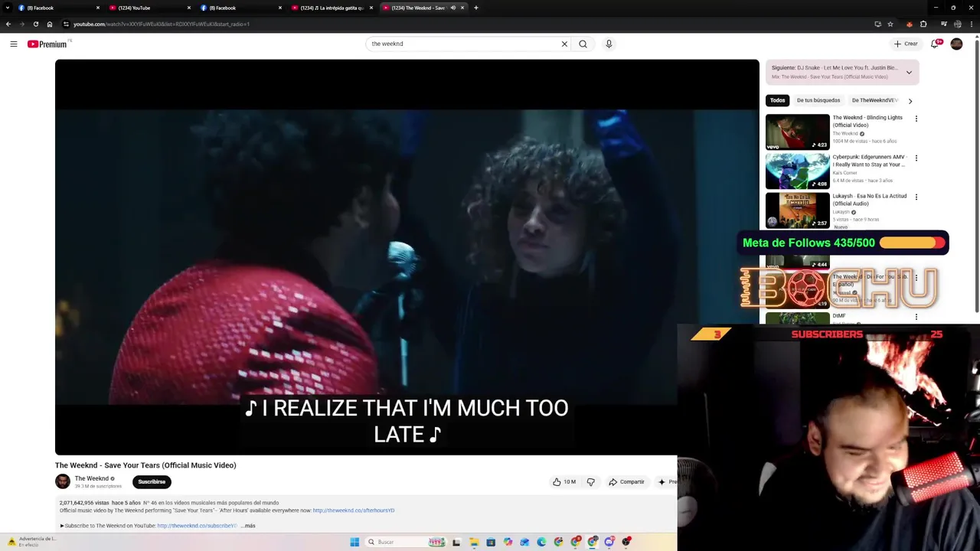
Task: Open Discord from the taskbar
Action: pyautogui.click(x=609, y=542)
